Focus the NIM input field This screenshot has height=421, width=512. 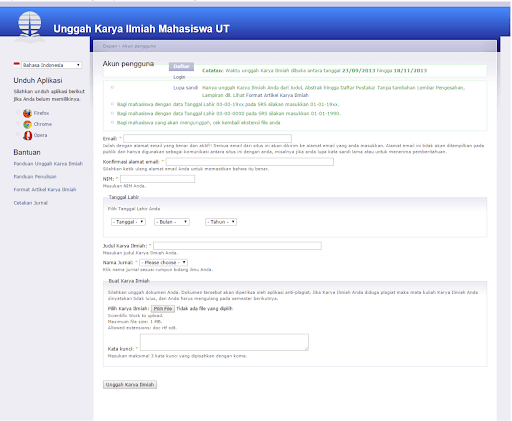pyautogui.click(x=158, y=179)
